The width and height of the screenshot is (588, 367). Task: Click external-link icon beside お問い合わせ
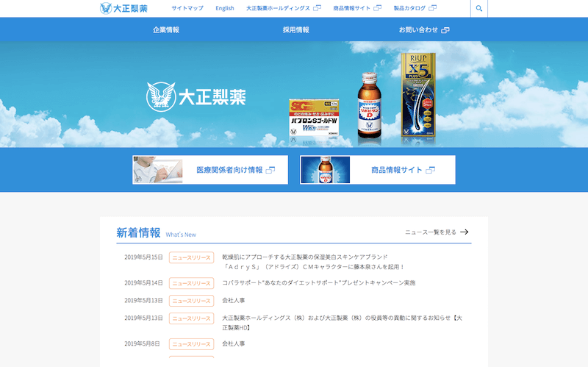click(445, 30)
